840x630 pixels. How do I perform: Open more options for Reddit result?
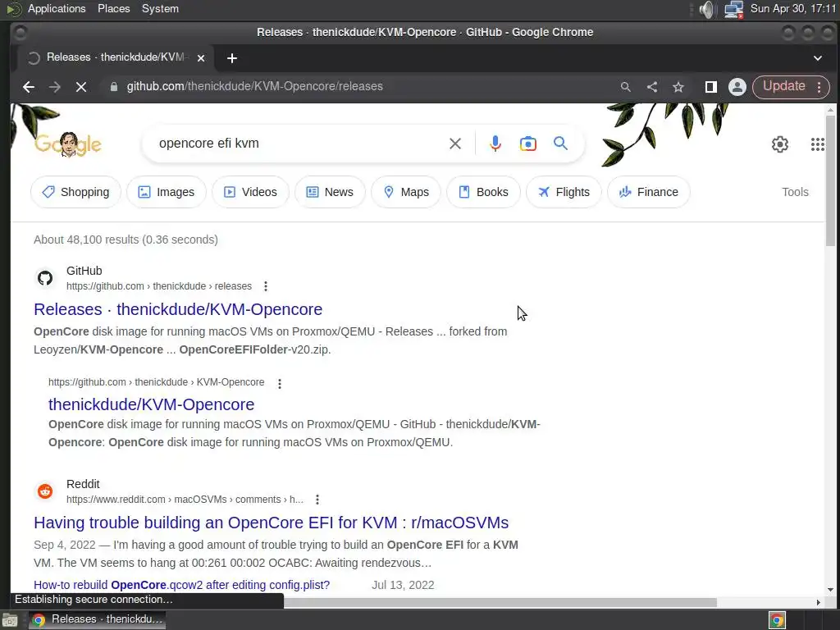(317, 500)
